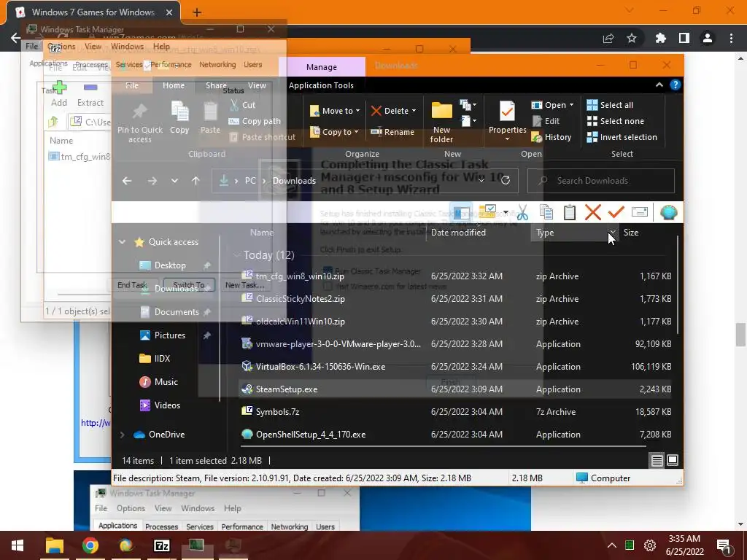Viewport: 747px width, 560px height.
Task: Collapse the Quick access tree node
Action: point(122,242)
